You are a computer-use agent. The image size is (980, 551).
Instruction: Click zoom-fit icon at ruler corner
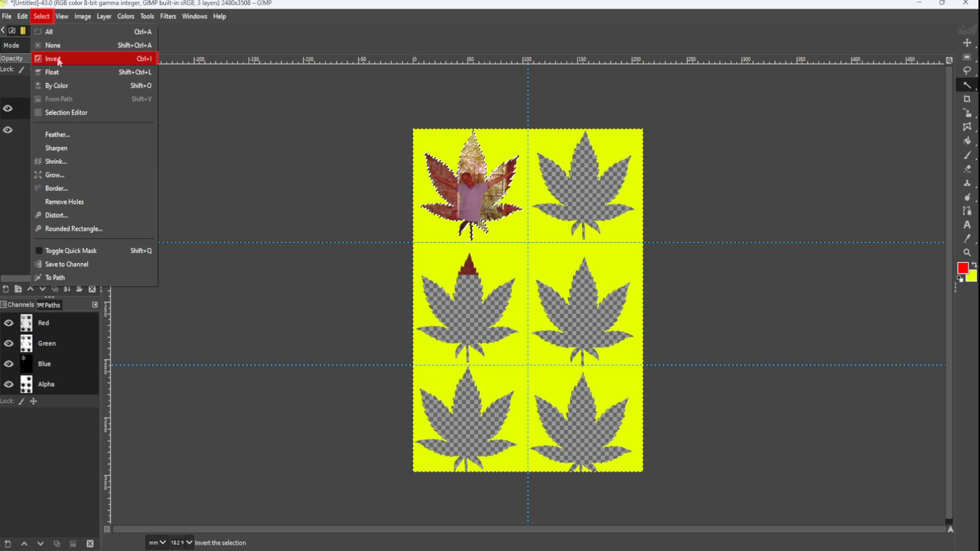tap(949, 60)
